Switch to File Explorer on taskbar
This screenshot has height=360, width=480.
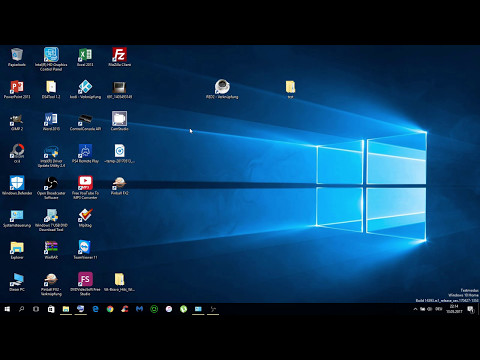(x=66, y=309)
